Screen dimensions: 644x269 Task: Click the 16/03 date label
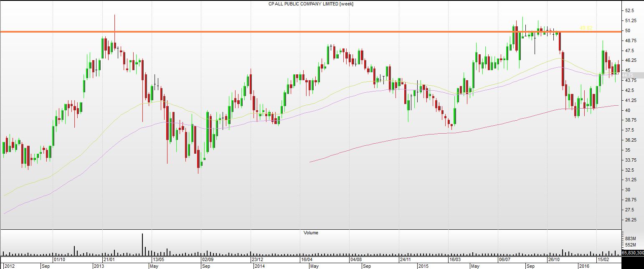[x=455, y=259]
